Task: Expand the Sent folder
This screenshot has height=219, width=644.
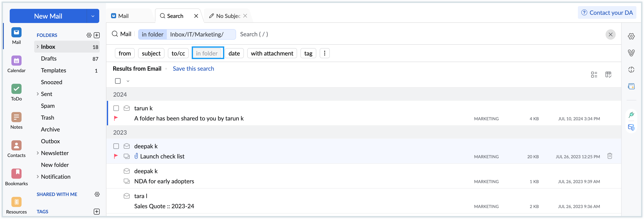Action: pyautogui.click(x=38, y=94)
